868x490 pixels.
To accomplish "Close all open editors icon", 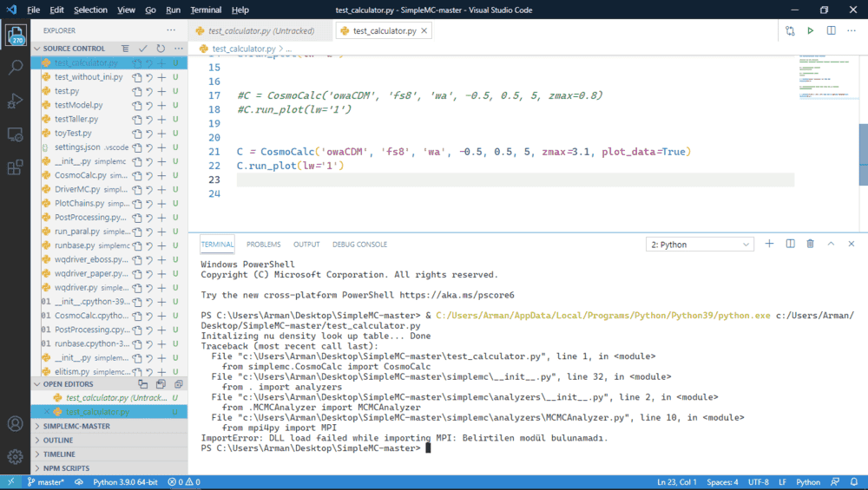I will click(x=178, y=384).
